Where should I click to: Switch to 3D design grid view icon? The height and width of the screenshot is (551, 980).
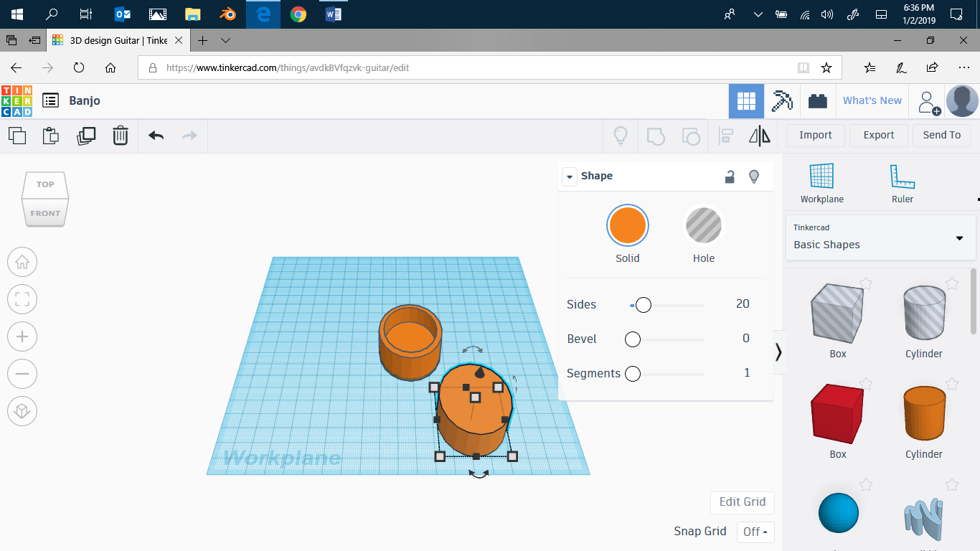click(746, 101)
